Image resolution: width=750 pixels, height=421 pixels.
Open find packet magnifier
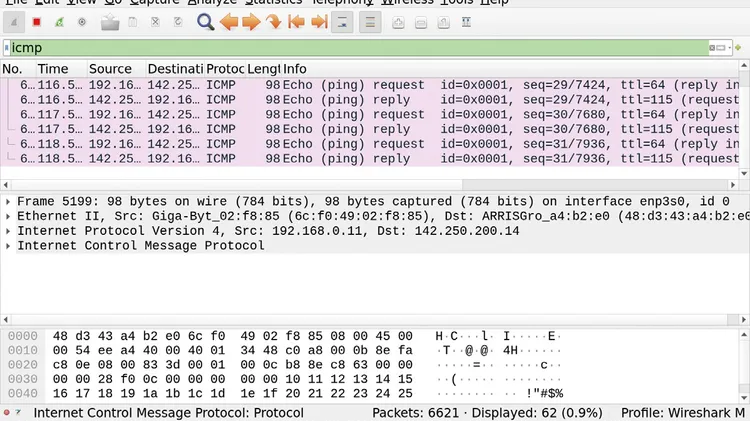(206, 22)
